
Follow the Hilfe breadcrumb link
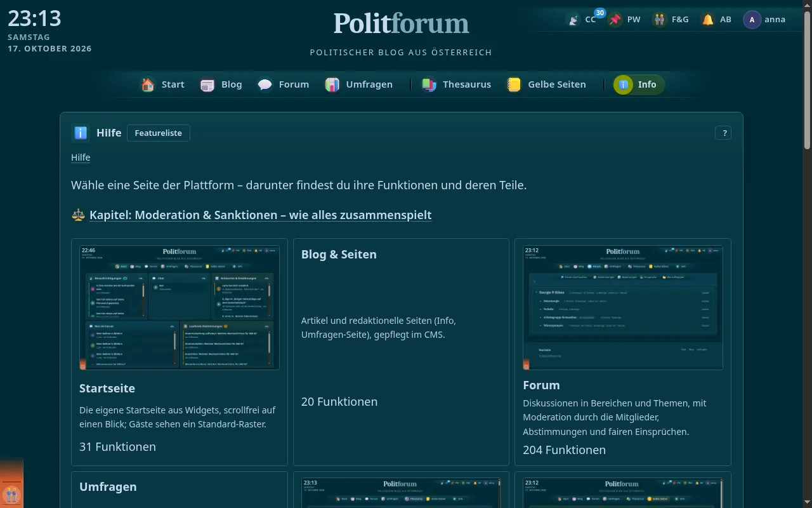coord(81,157)
